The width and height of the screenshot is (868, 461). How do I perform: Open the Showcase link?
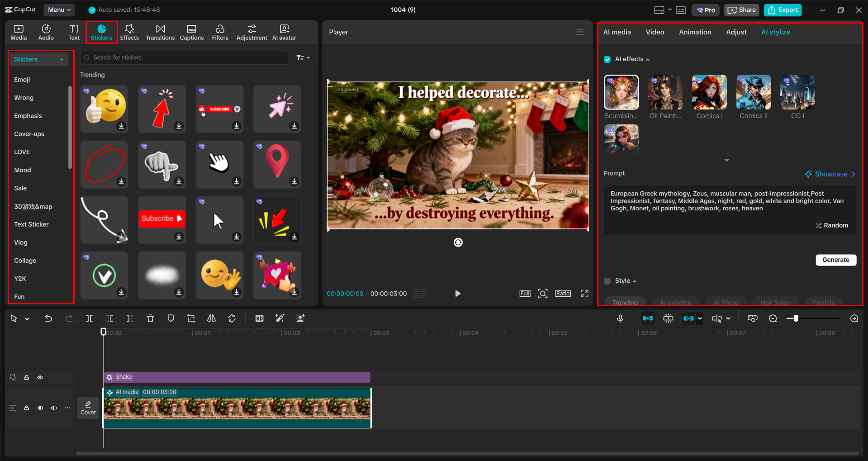(x=831, y=174)
